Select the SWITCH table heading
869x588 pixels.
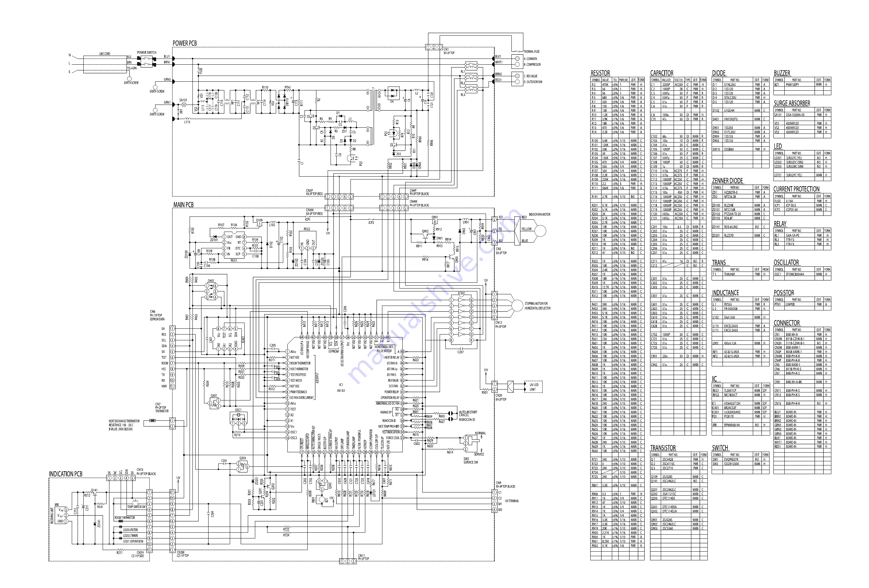pyautogui.click(x=720, y=448)
